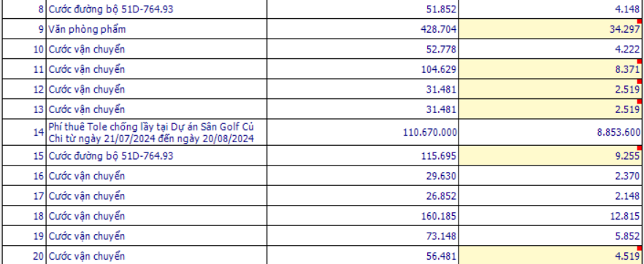The width and height of the screenshot is (644, 264).
Task: Select 'Cước vận chuyển' in row 17
Action: pos(156,196)
